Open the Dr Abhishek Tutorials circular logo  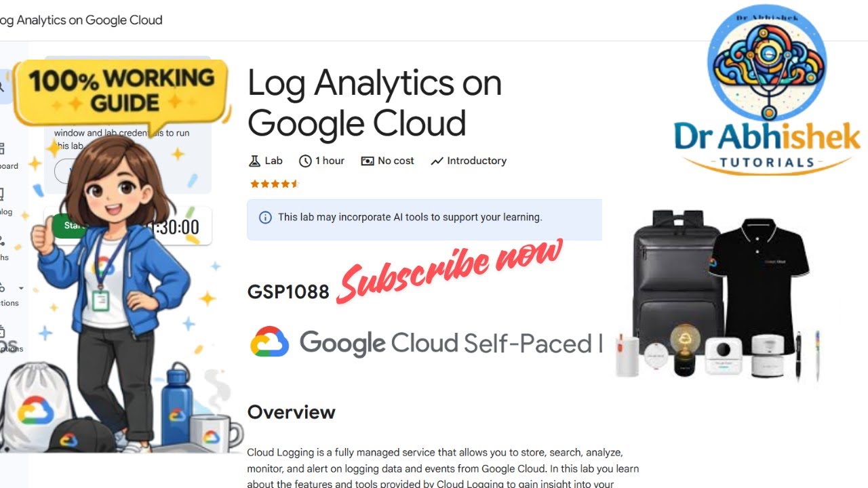coord(767,63)
